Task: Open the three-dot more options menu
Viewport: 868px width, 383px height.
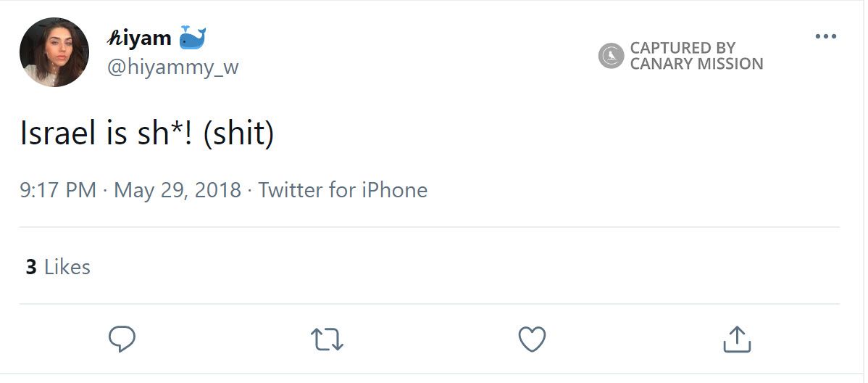Action: pos(825,37)
